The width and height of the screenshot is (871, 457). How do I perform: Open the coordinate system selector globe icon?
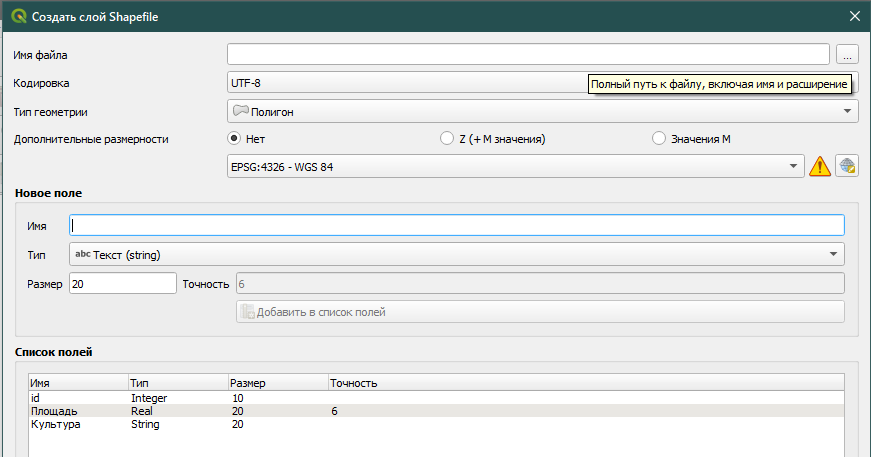click(847, 166)
